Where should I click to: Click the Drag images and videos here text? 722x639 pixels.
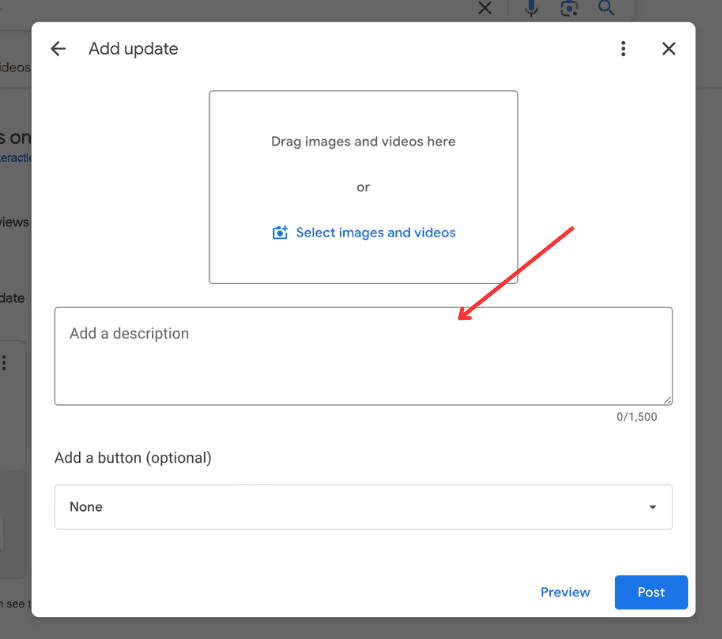(x=363, y=141)
